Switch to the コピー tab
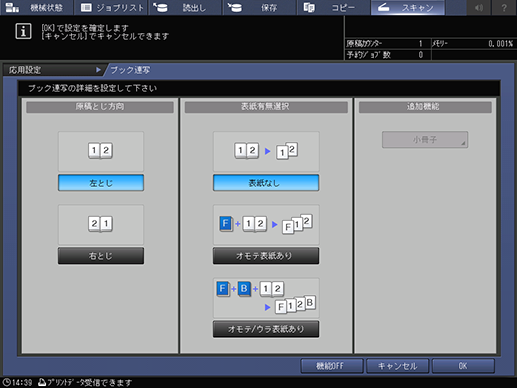 333,7
